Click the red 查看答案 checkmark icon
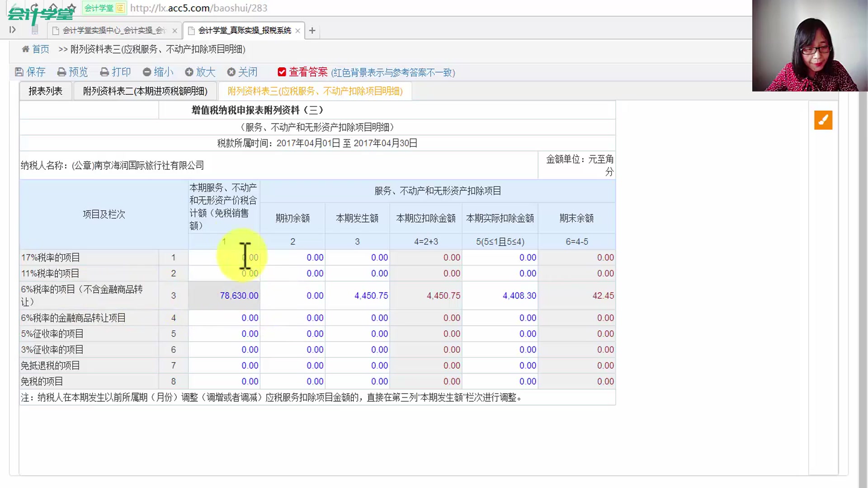Viewport: 868px width, 488px height. (x=282, y=72)
